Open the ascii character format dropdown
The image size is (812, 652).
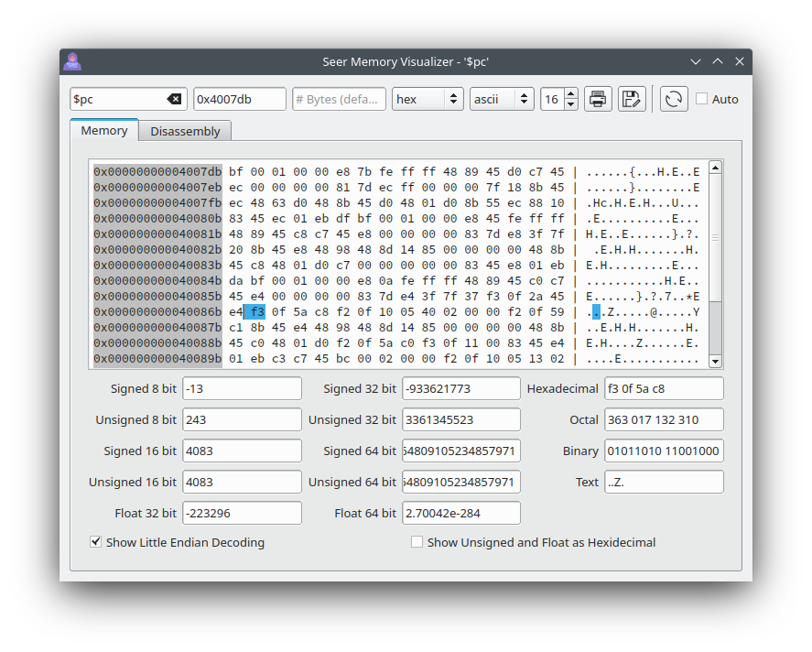tap(502, 99)
